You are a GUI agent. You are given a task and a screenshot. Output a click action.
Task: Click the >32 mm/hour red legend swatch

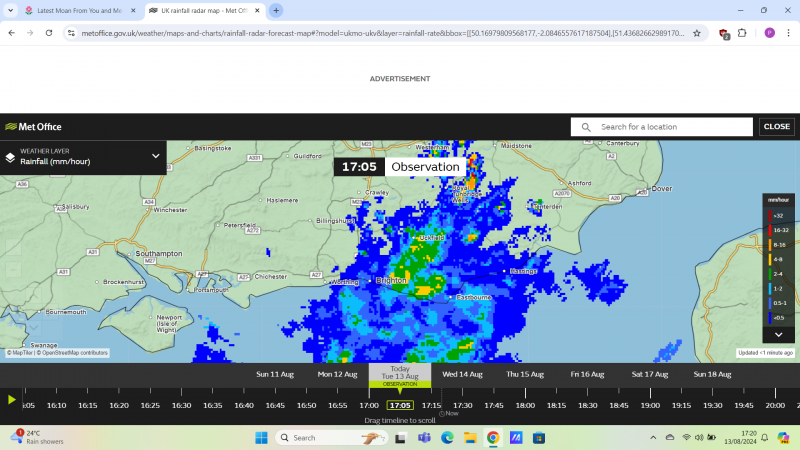point(770,216)
